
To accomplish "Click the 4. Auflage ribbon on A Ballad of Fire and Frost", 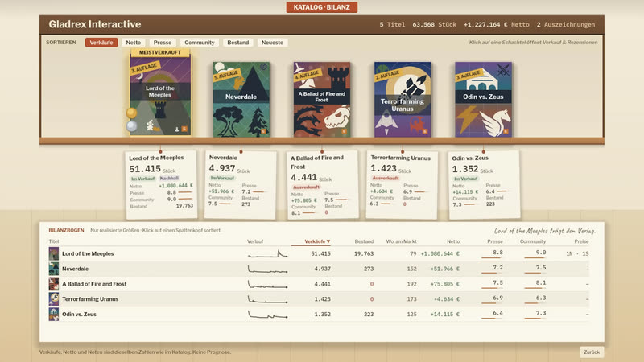I will (x=308, y=75).
